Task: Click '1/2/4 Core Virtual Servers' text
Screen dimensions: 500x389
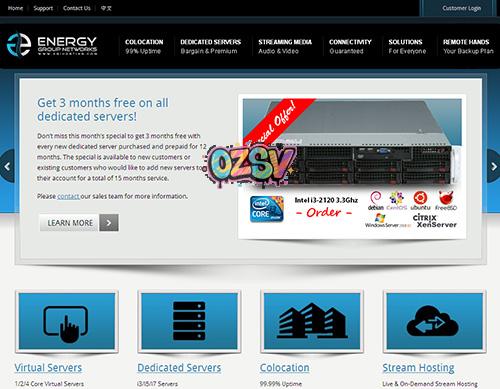Action: pos(49,384)
